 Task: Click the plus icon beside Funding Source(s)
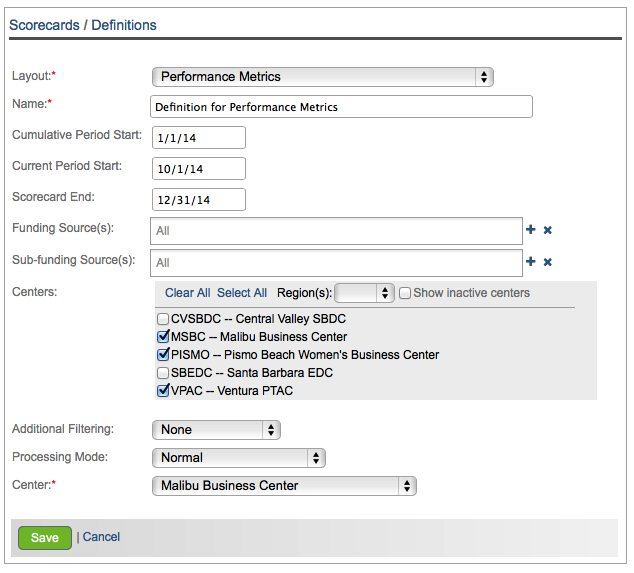pos(531,230)
